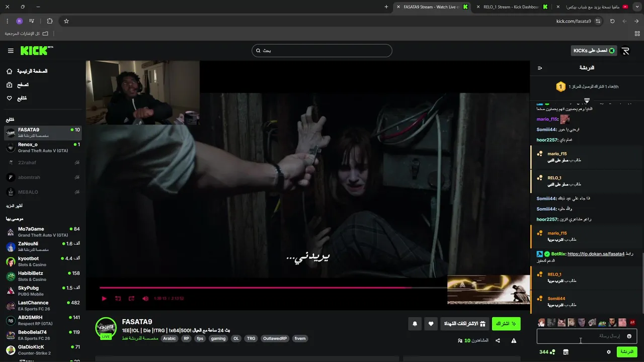Click the gaming tag
644x362 pixels.
coord(218,339)
